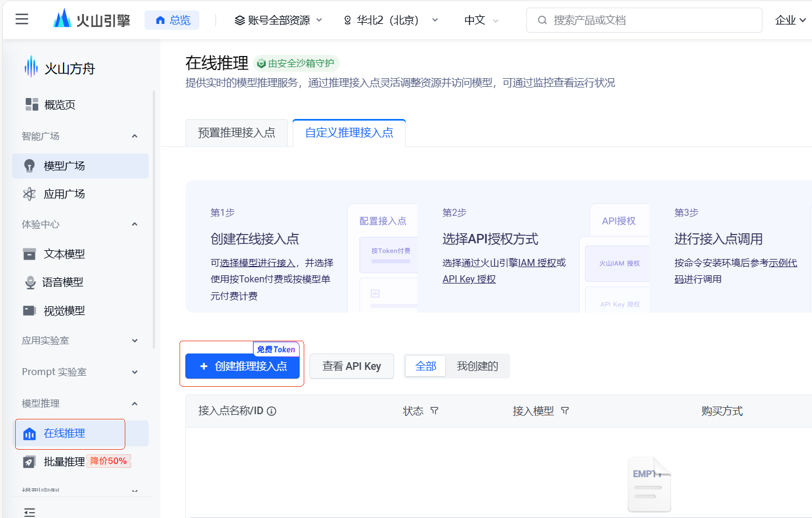Collapse the sidebar with bottom icon
Viewport: 812px width, 518px height.
point(30,512)
